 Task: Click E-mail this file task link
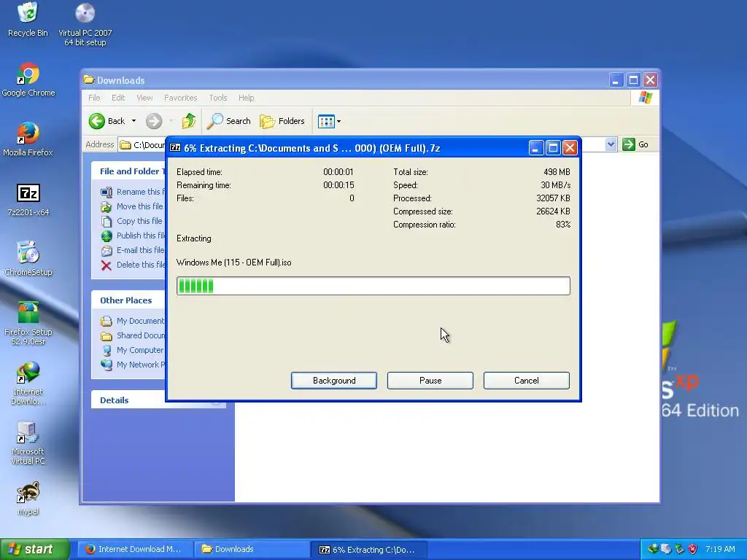(x=133, y=250)
